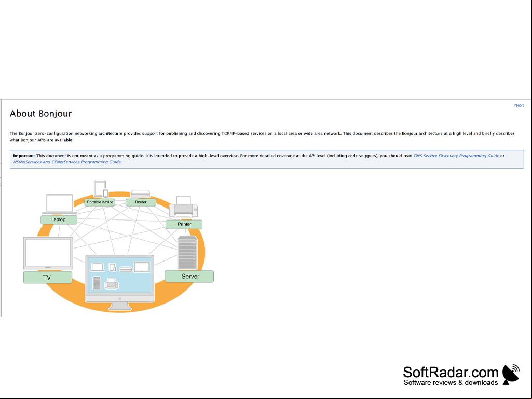Click the iMac computer illustration
This screenshot has width=532, height=399.
120,283
